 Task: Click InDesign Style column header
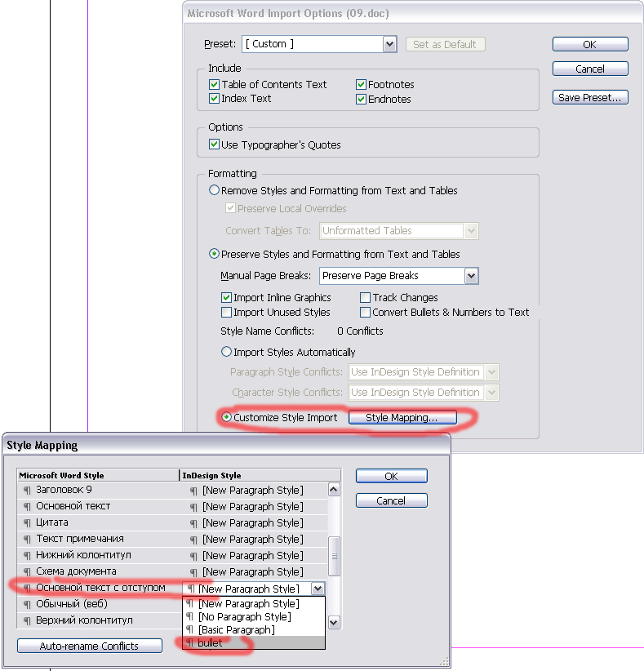[260, 475]
